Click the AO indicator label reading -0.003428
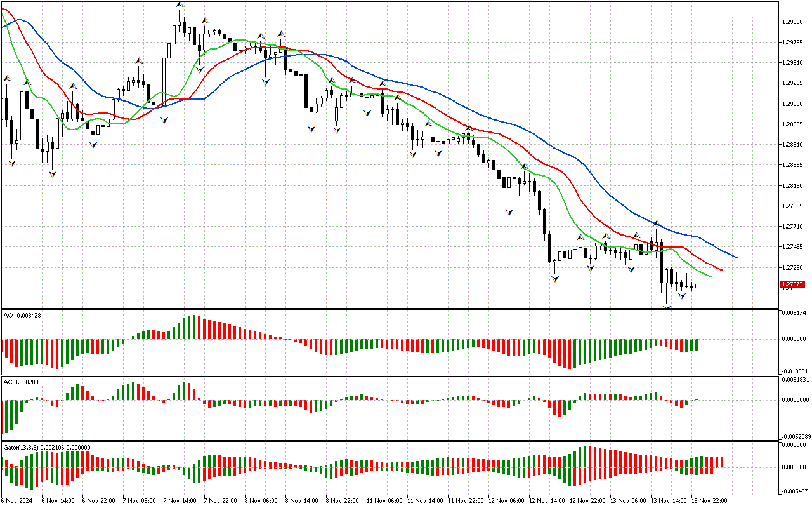 click(x=22, y=315)
